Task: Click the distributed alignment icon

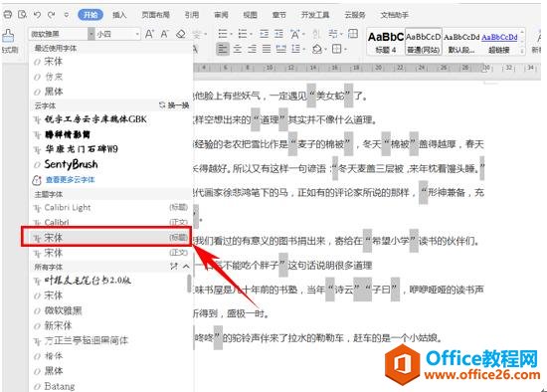Action: (x=281, y=49)
